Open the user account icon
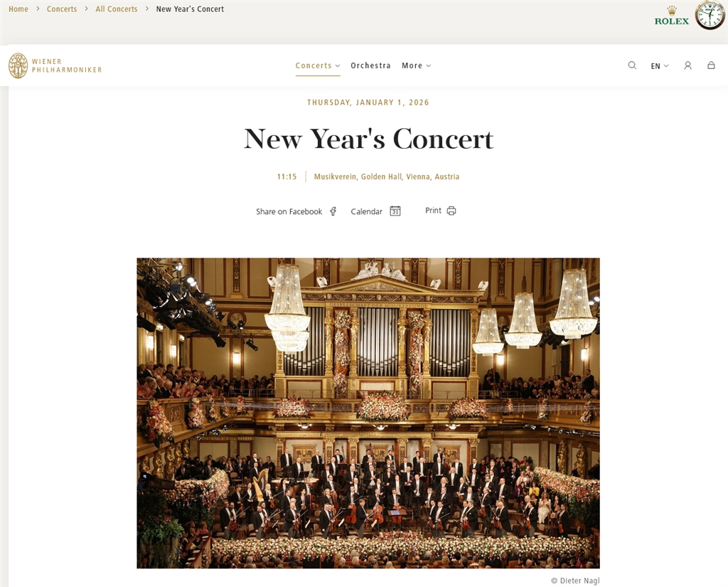This screenshot has height=587, width=728. (x=687, y=65)
